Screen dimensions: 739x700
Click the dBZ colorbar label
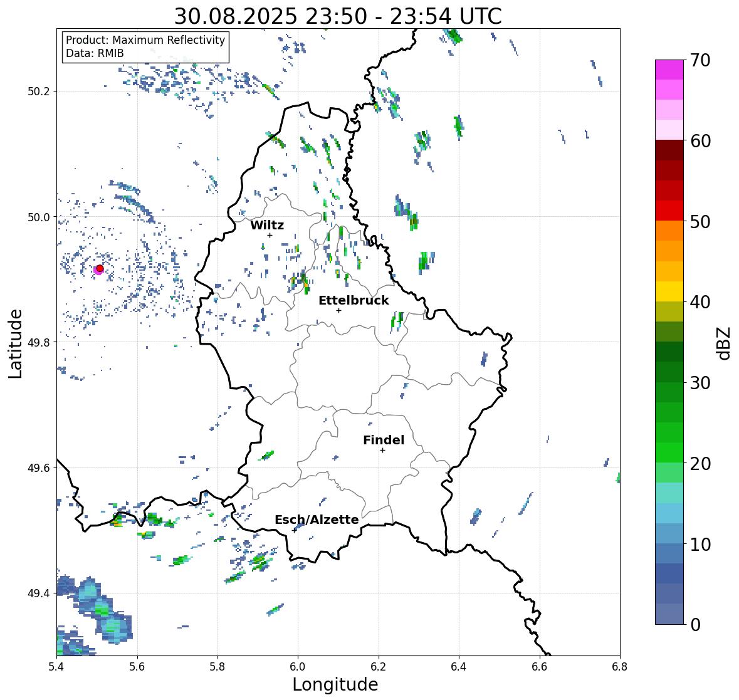[x=724, y=343]
